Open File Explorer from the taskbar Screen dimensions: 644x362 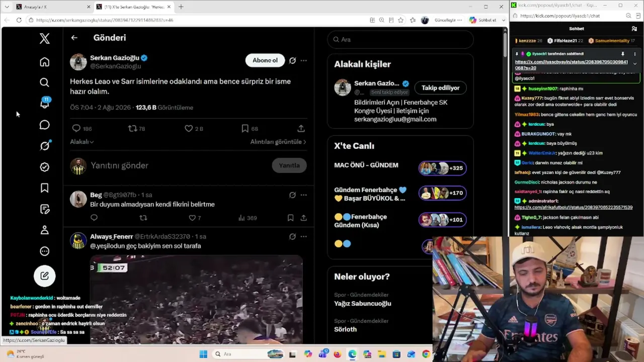click(x=381, y=354)
